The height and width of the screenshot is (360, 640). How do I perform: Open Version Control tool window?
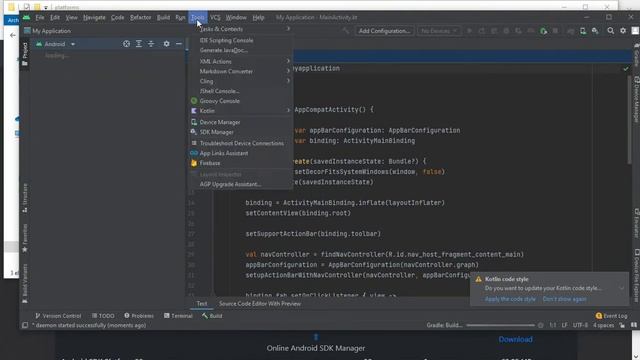coord(58,316)
